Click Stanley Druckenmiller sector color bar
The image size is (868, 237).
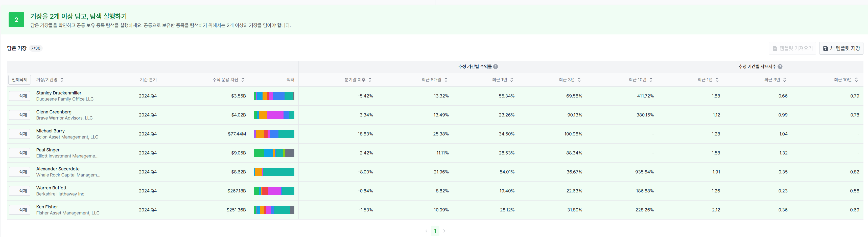click(x=274, y=96)
